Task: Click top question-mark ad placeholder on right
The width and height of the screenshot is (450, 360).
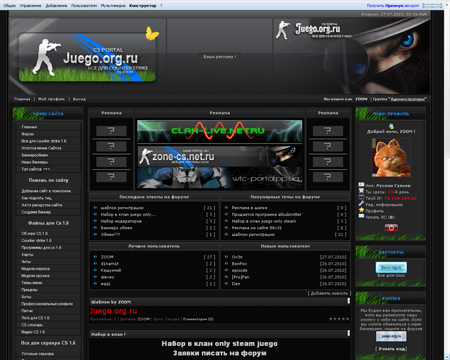Action: click(328, 131)
